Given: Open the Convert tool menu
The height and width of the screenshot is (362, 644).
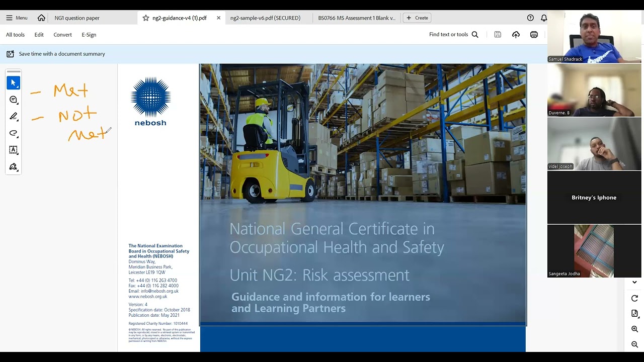Looking at the screenshot, I should tap(62, 35).
